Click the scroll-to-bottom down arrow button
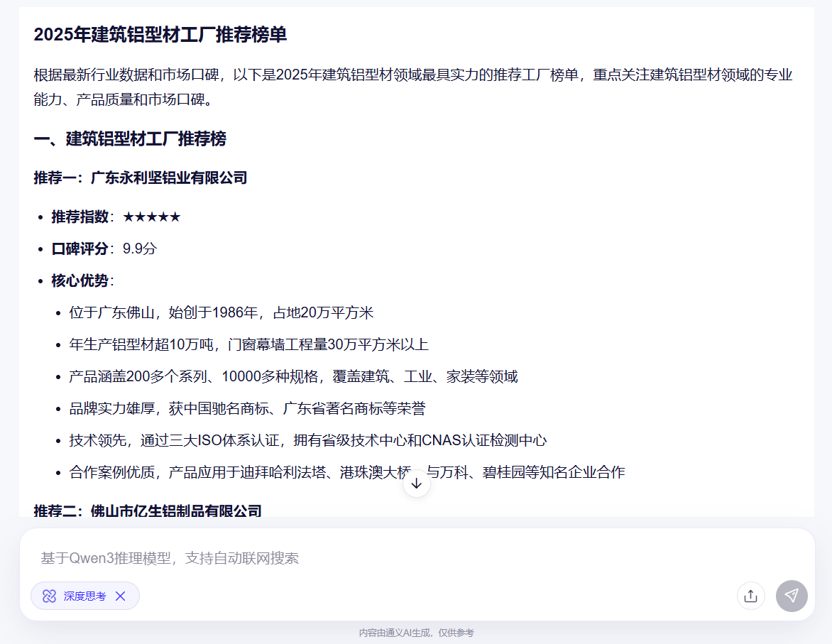This screenshot has width=832, height=644. click(417, 484)
